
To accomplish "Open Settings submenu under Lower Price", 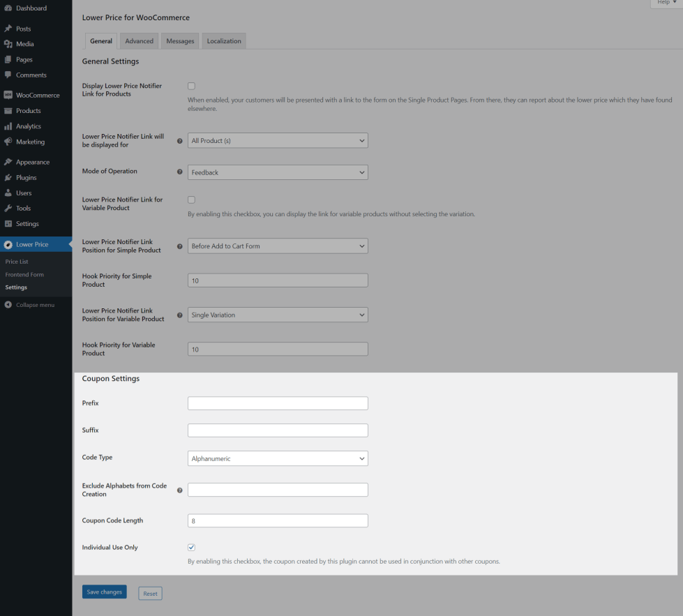I will point(16,287).
